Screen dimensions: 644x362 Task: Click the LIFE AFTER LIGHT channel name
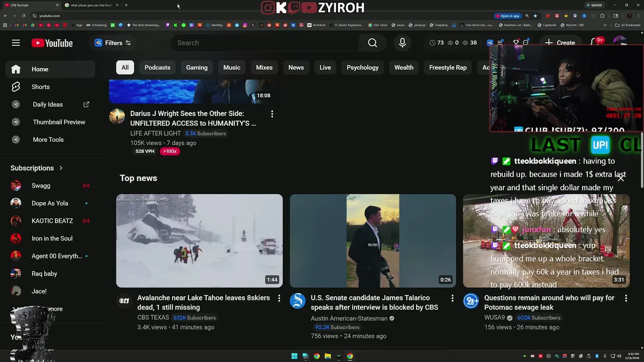(155, 133)
